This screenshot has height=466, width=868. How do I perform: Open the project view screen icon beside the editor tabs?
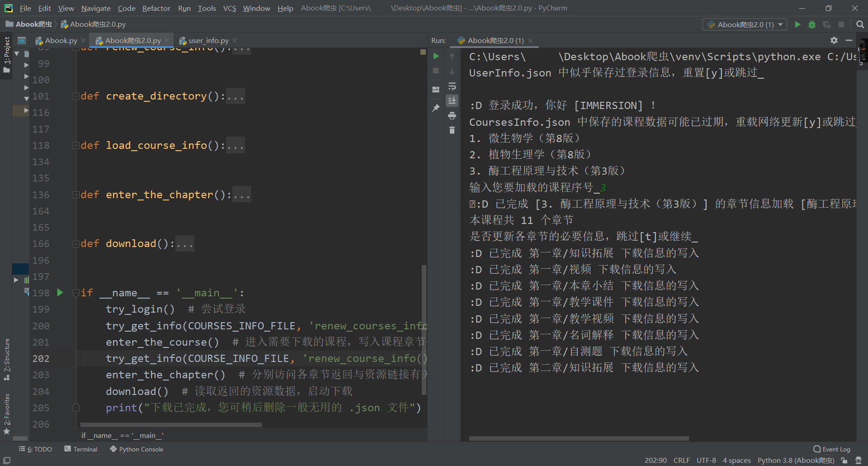[21, 40]
